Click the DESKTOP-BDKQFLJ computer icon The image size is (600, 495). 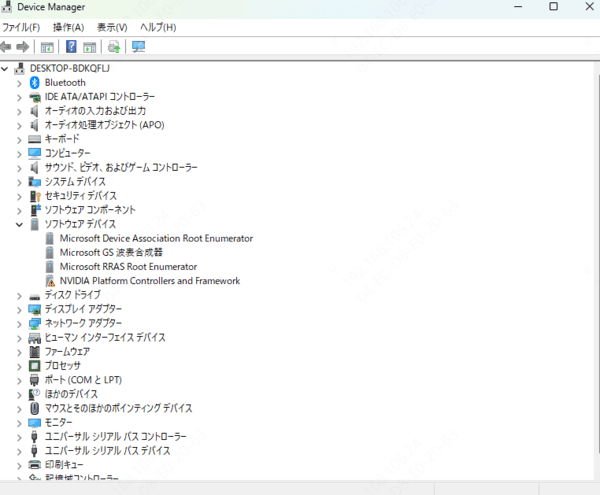[21, 68]
